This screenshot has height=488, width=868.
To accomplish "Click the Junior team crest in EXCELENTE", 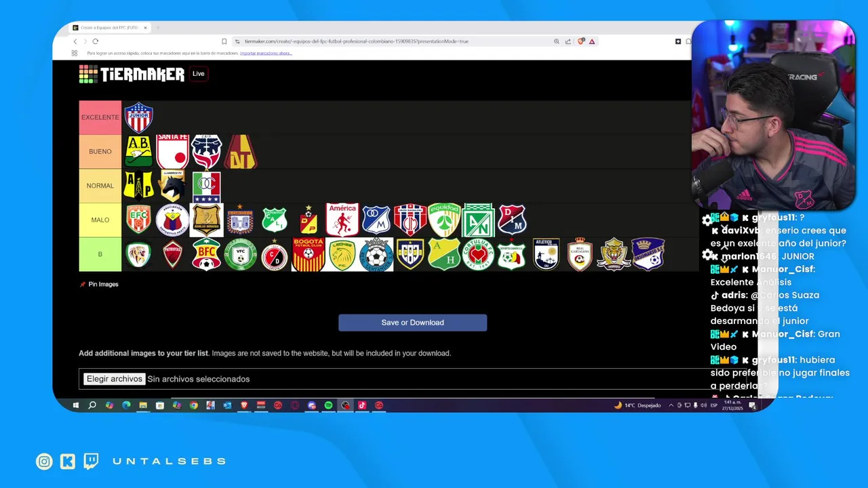I will coord(138,117).
